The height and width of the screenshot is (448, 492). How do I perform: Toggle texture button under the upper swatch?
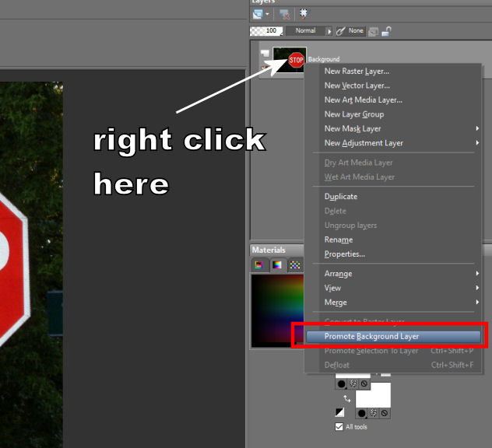pos(353,383)
